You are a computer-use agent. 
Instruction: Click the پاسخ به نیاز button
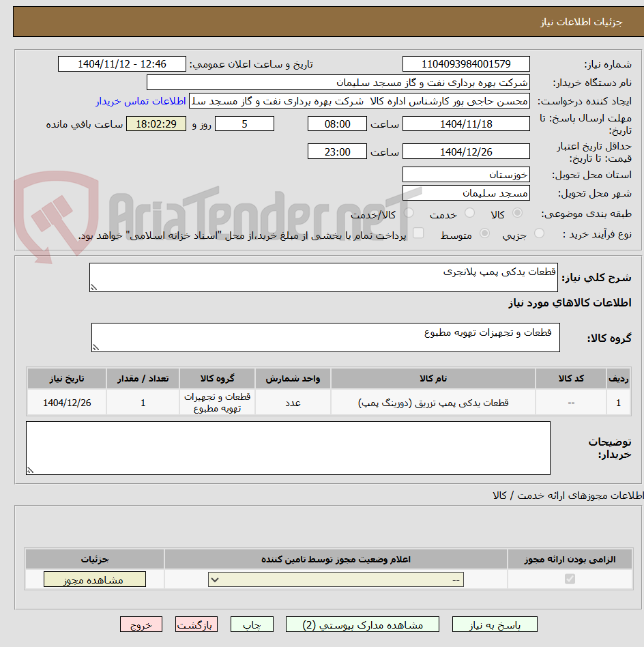click(x=495, y=624)
